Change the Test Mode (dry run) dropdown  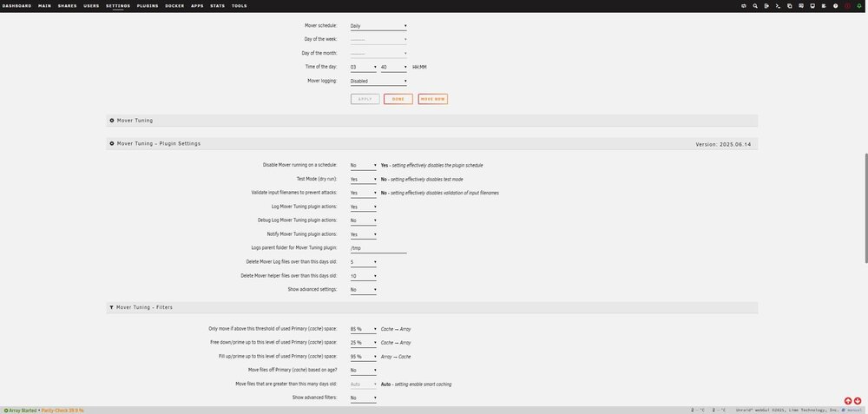pyautogui.click(x=363, y=180)
